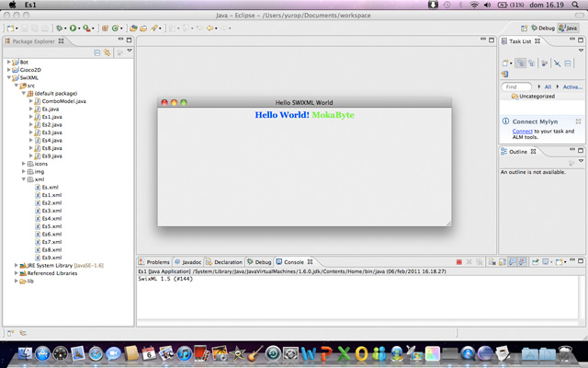Viewport: 588px width, 368px height.
Task: Click the All working set link
Action: (x=548, y=86)
